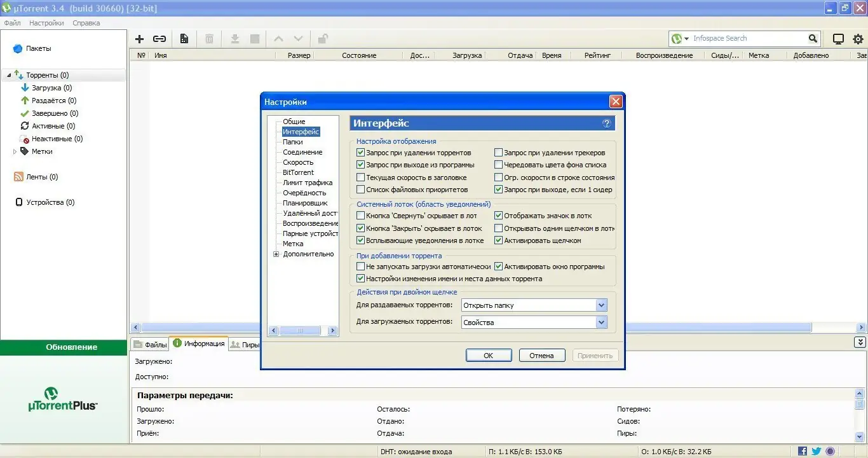Click the info pane vertical scrollbar down arrow
Screen dimensions: 868x458
pyautogui.click(x=860, y=438)
